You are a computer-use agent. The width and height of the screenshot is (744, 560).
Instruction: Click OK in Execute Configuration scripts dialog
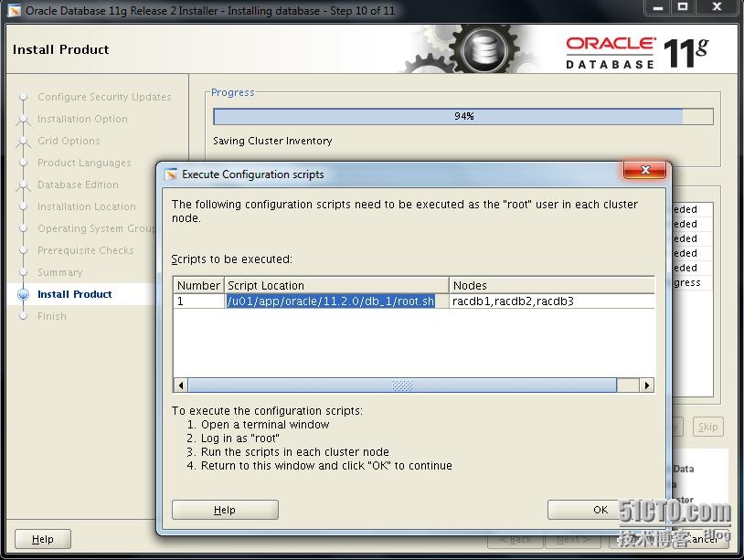[x=601, y=510]
